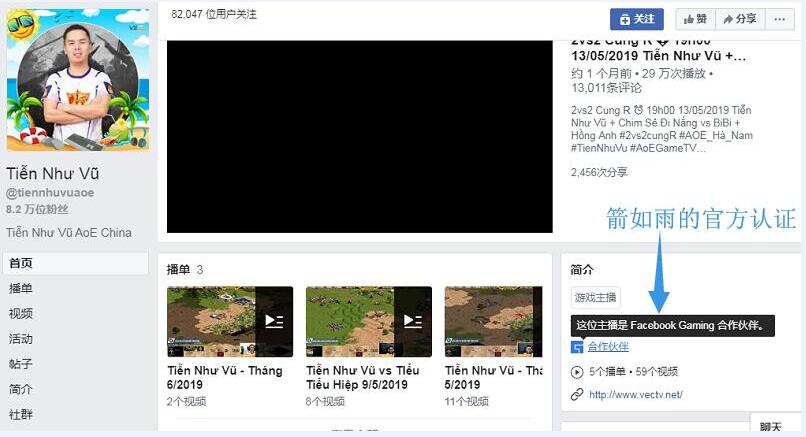Open the http://www.vectv.net/ website link

(x=635, y=395)
